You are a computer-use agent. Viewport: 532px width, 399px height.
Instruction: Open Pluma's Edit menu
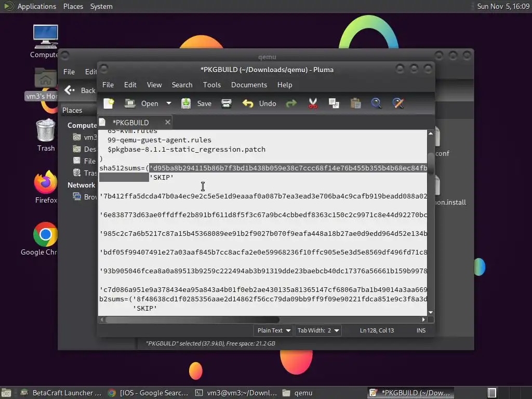130,85
